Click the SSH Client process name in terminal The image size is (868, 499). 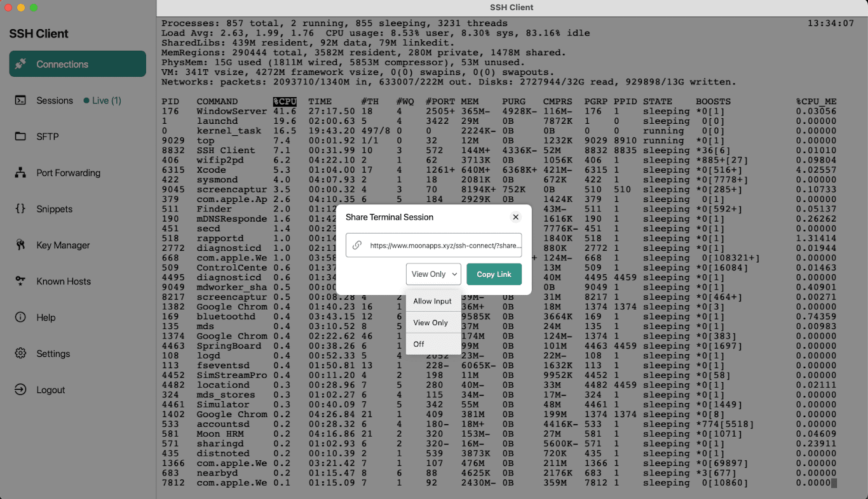pyautogui.click(x=226, y=150)
